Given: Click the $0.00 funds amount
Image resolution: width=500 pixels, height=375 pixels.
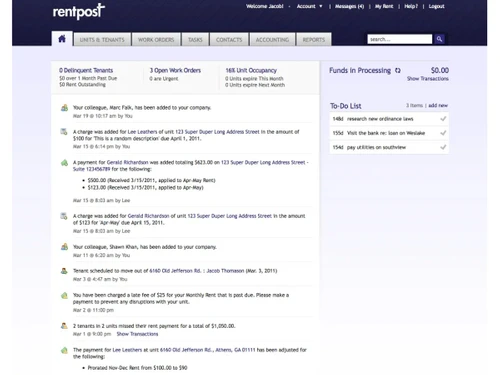Looking at the screenshot, I should pos(440,70).
